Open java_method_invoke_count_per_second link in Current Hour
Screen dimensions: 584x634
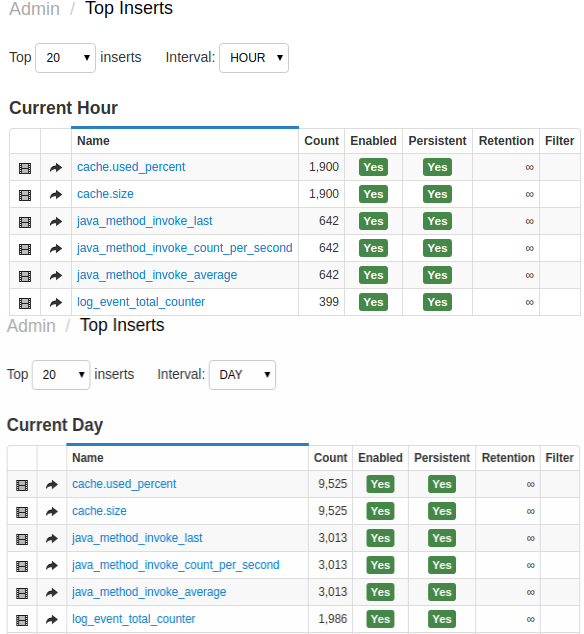(185, 248)
